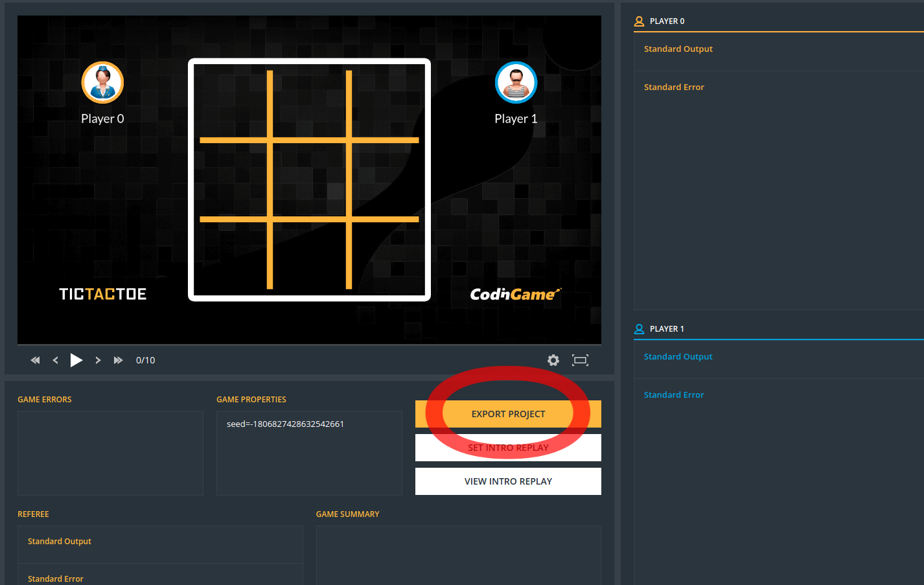This screenshot has height=585, width=924.
Task: Skip to the last frame of the replay
Action: 118,360
